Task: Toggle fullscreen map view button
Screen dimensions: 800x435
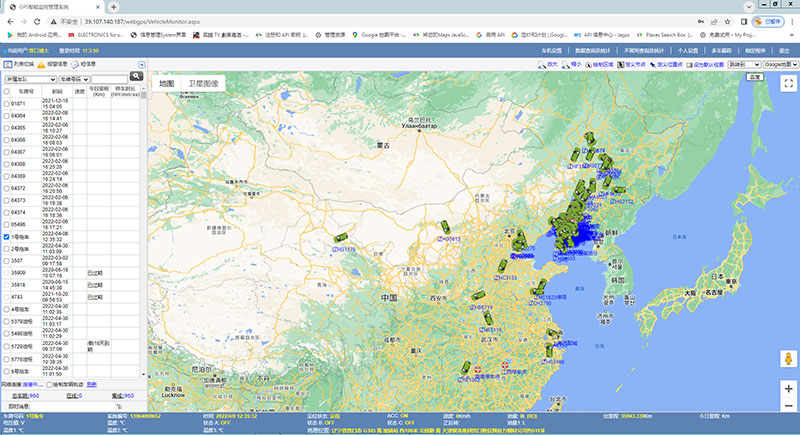Action: click(788, 83)
